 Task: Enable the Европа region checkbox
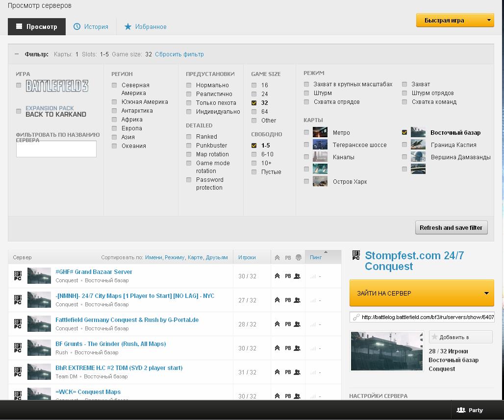point(114,128)
